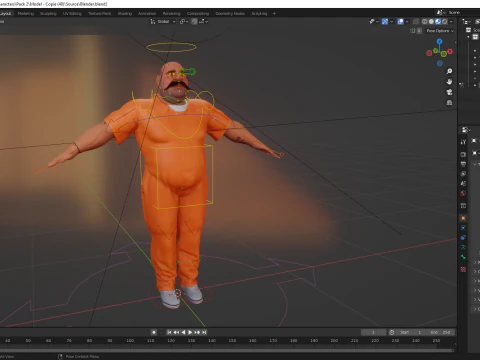This screenshot has width=480, height=360.
Task: Open the Scene properties tab icon
Action: pyautogui.click(x=463, y=183)
